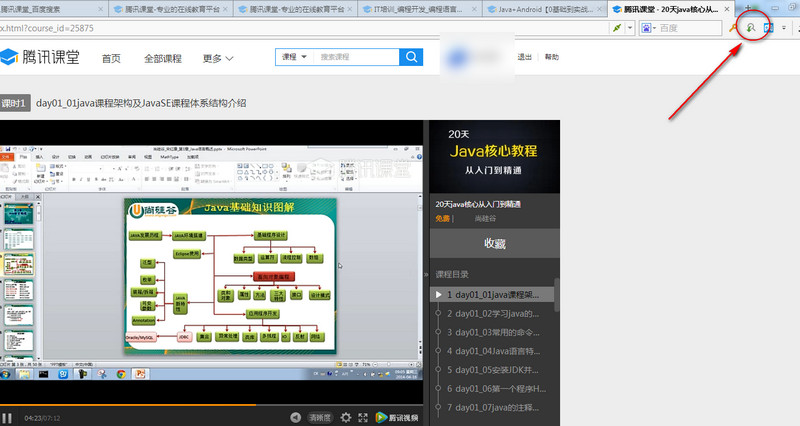Open video settings gear icon
The height and width of the screenshot is (426, 800).
346,417
